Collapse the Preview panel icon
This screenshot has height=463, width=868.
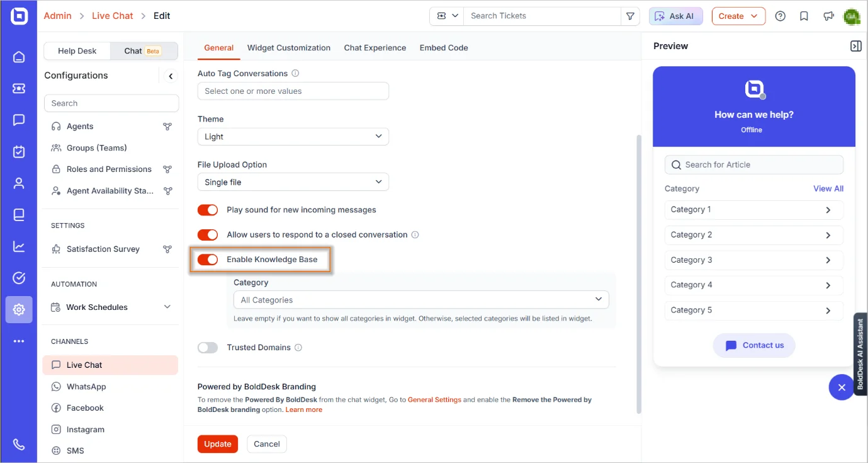[855, 46]
